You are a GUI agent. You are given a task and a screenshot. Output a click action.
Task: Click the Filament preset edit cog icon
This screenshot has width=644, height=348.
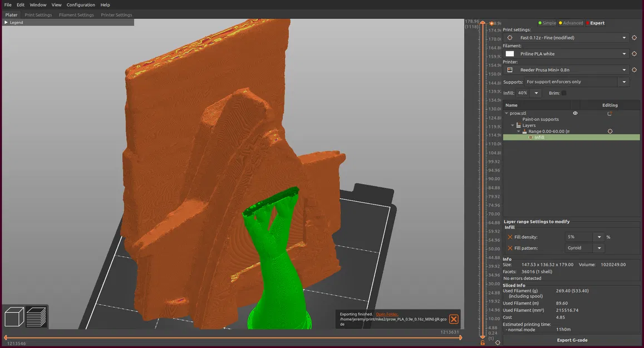634,54
